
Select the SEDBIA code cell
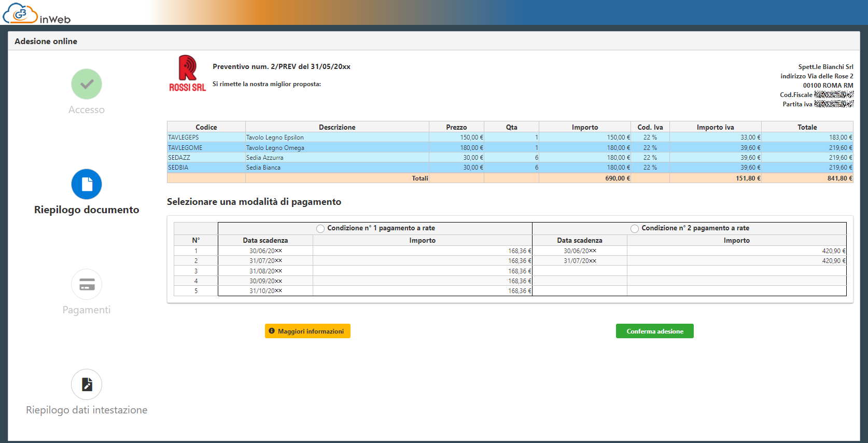pos(206,168)
